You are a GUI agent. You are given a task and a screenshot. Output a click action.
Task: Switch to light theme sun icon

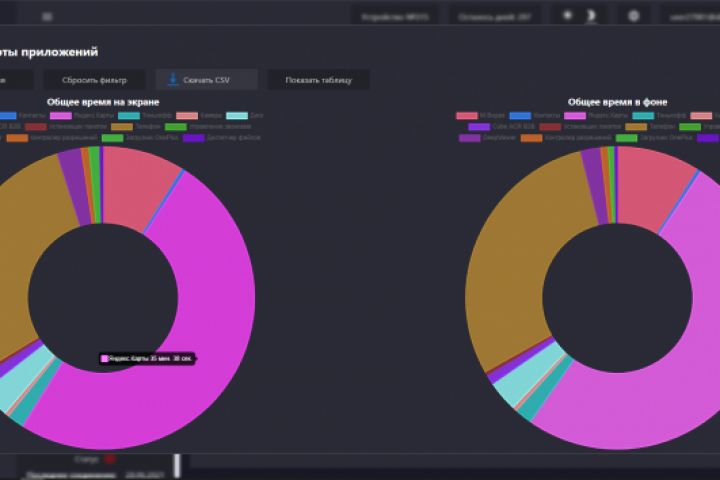coord(568,16)
